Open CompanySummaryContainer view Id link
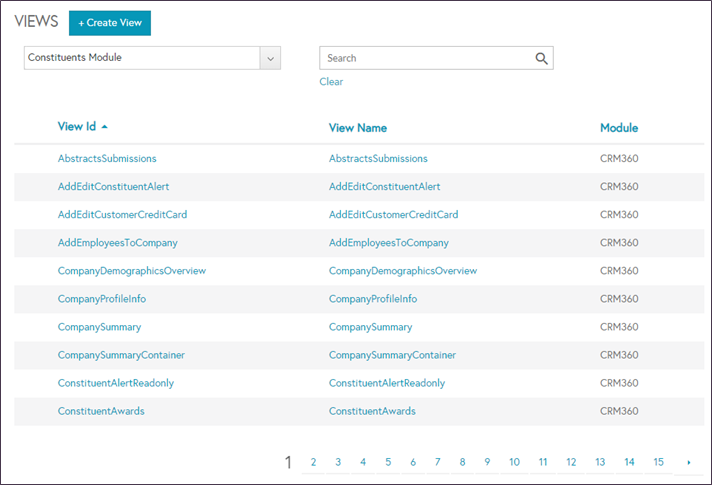Image resolution: width=712 pixels, height=485 pixels. click(x=121, y=355)
